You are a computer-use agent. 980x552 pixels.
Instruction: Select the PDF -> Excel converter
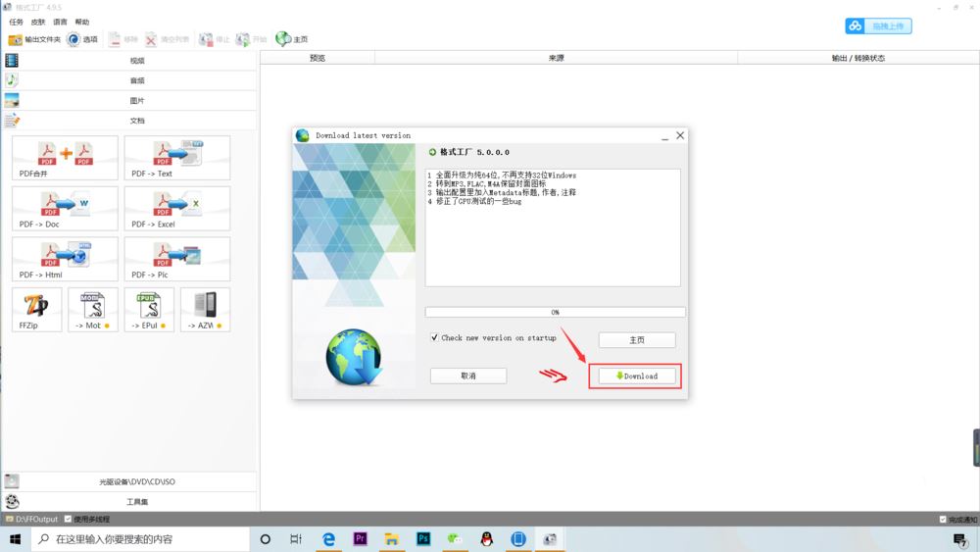(176, 208)
